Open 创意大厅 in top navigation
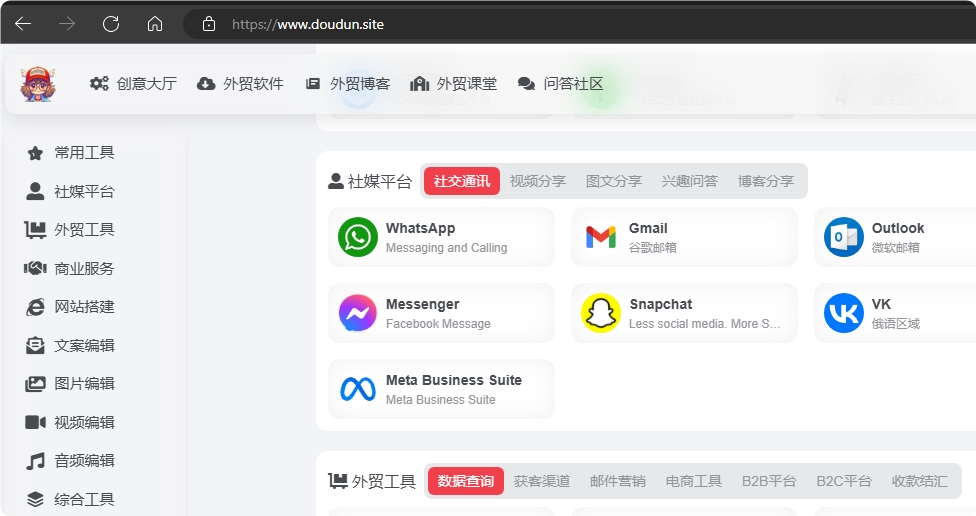976x516 pixels. coord(133,83)
